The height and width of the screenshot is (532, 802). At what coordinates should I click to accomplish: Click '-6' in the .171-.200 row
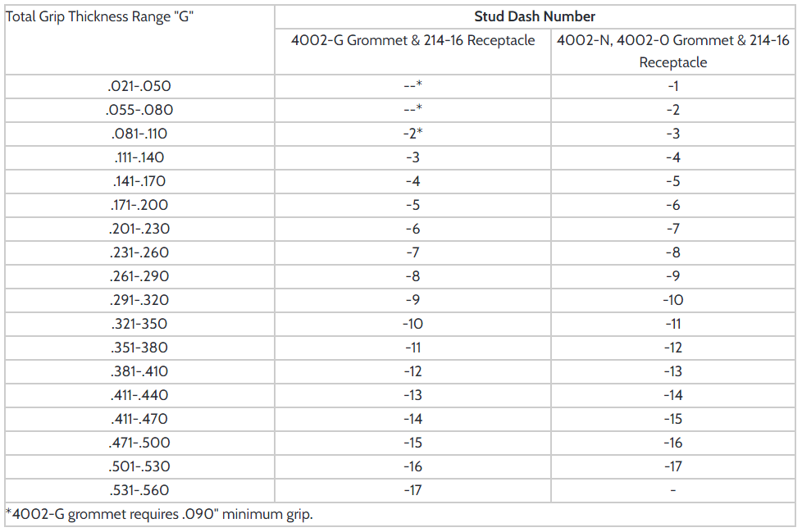(672, 205)
